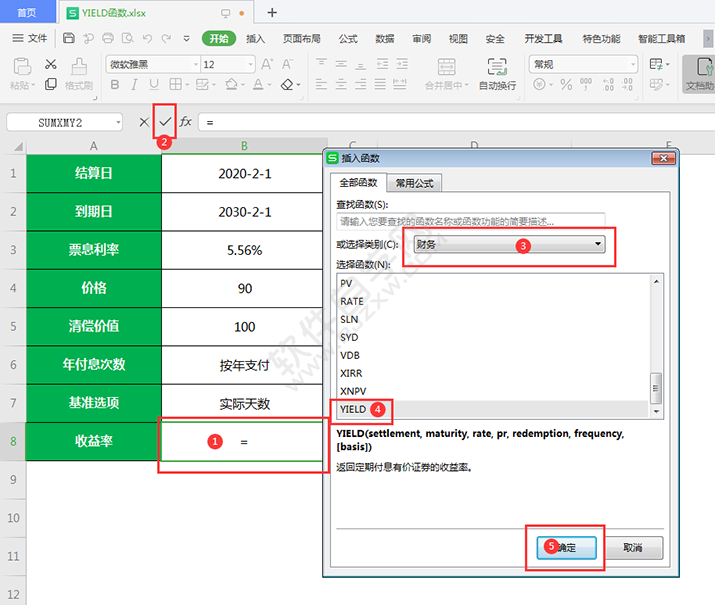Image resolution: width=715 pixels, height=605 pixels.
Task: Click the formula bar input
Action: (x=456, y=122)
